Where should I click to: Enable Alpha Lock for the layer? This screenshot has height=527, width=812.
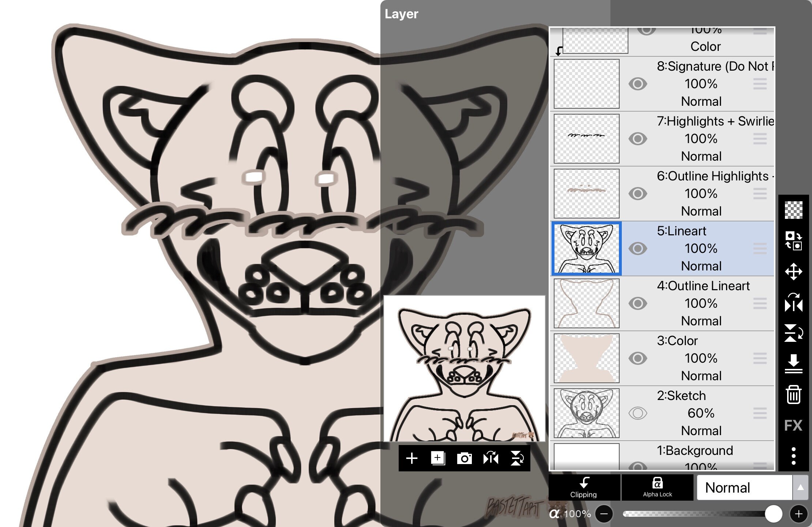657,487
